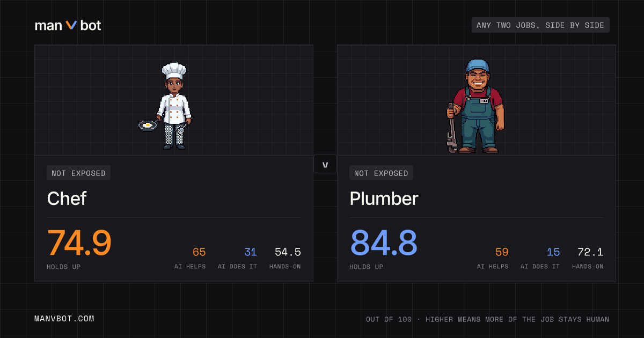Click the Chef AI does it value 31

tap(251, 252)
